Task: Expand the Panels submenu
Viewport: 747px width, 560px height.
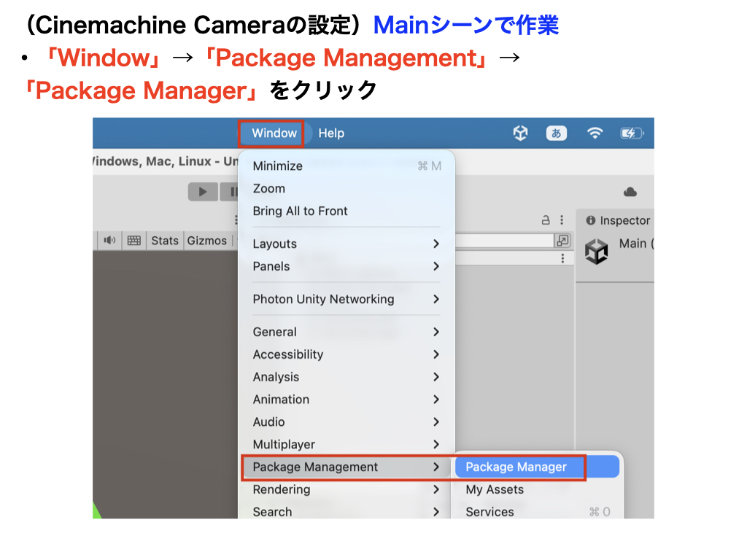Action: 347,266
